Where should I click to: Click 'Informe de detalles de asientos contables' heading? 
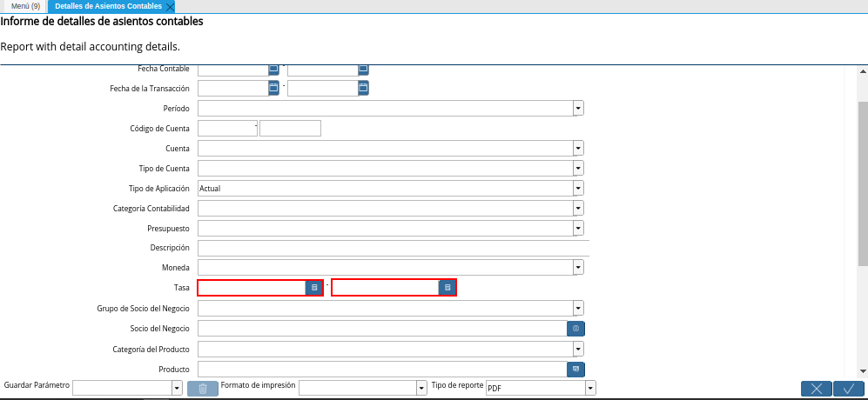point(102,22)
